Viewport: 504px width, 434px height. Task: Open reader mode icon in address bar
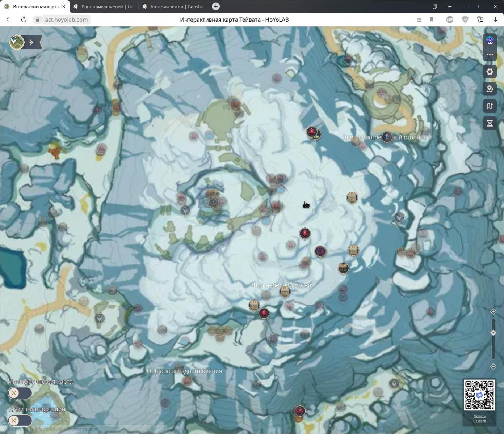tap(419, 20)
